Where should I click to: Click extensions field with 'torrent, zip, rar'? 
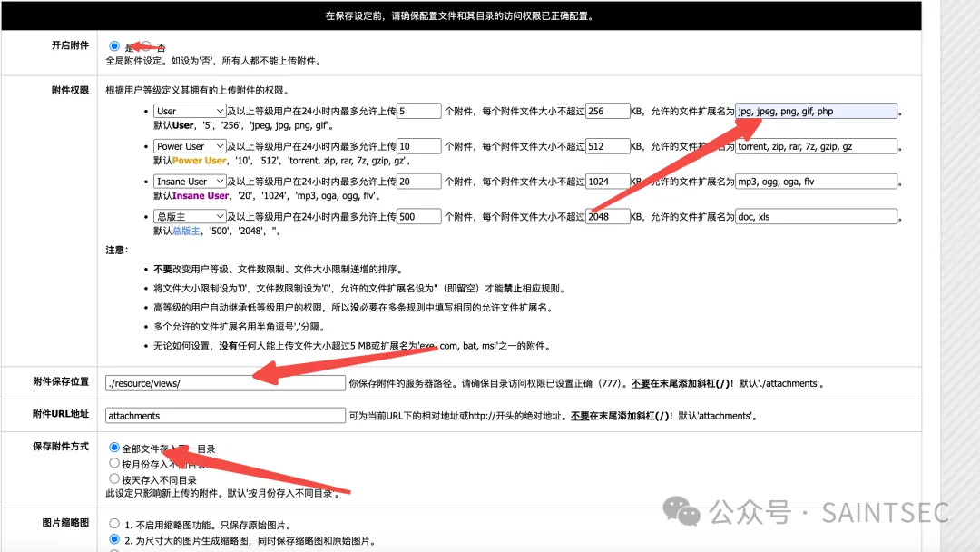pyautogui.click(x=816, y=146)
